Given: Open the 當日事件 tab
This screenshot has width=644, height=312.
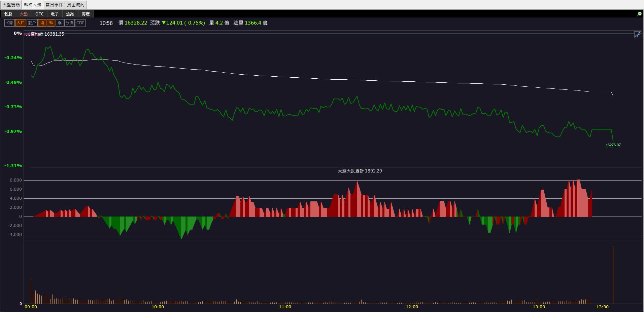Looking at the screenshot, I should point(54,5).
